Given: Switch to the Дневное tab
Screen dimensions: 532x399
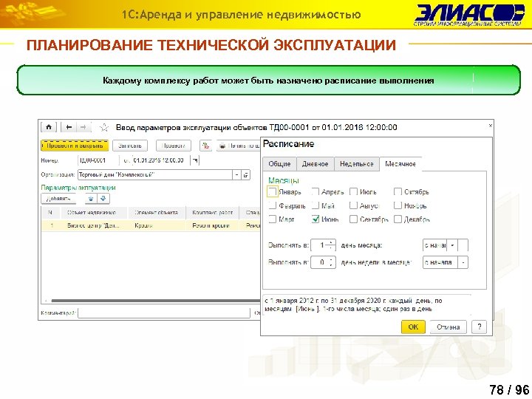Looking at the screenshot, I should 316,164.
